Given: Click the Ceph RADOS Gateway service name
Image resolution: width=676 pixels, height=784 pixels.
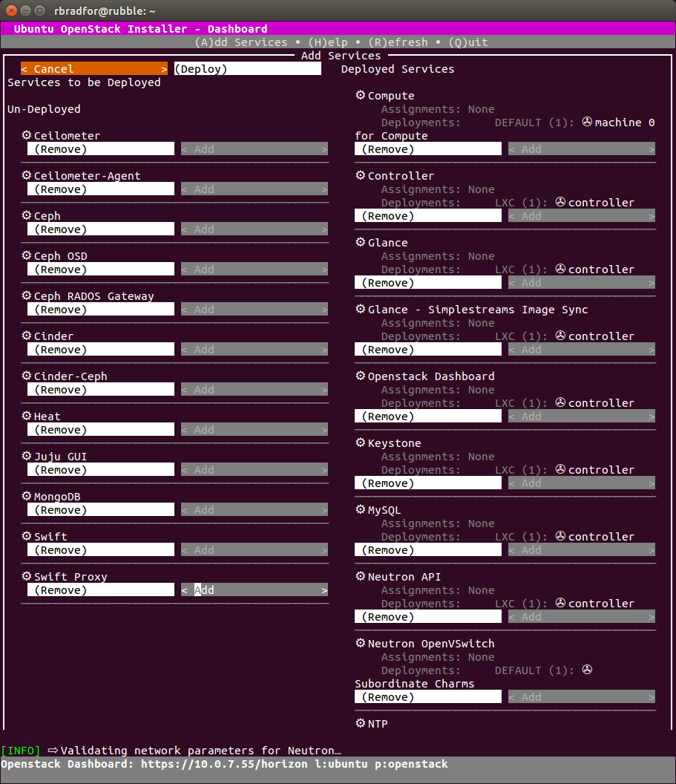Looking at the screenshot, I should click(x=94, y=296).
